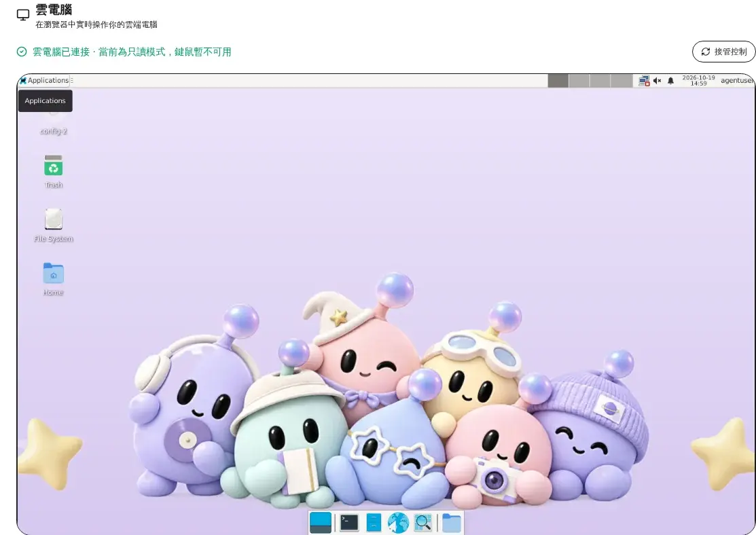Click the Show Desktop dock icon
The image size is (756, 535).
[321, 523]
